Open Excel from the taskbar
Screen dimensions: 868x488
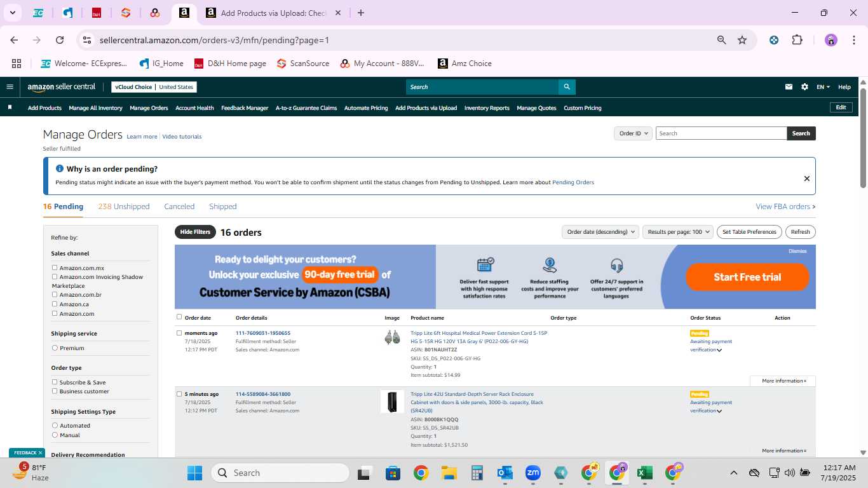coord(645,473)
